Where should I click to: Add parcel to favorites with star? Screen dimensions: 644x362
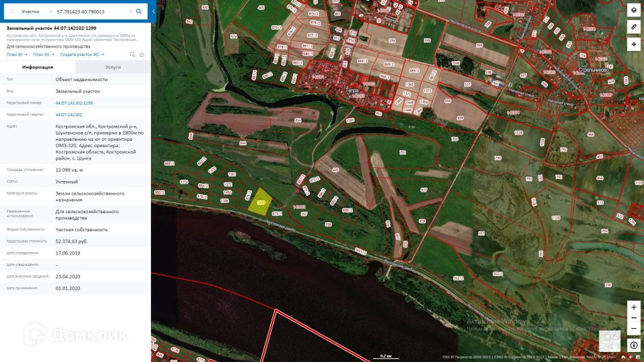pos(142,55)
